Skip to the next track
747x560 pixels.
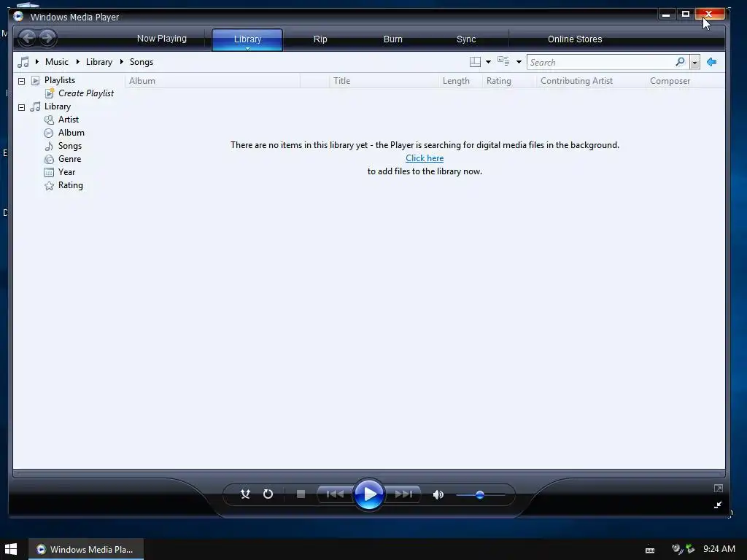[403, 494]
